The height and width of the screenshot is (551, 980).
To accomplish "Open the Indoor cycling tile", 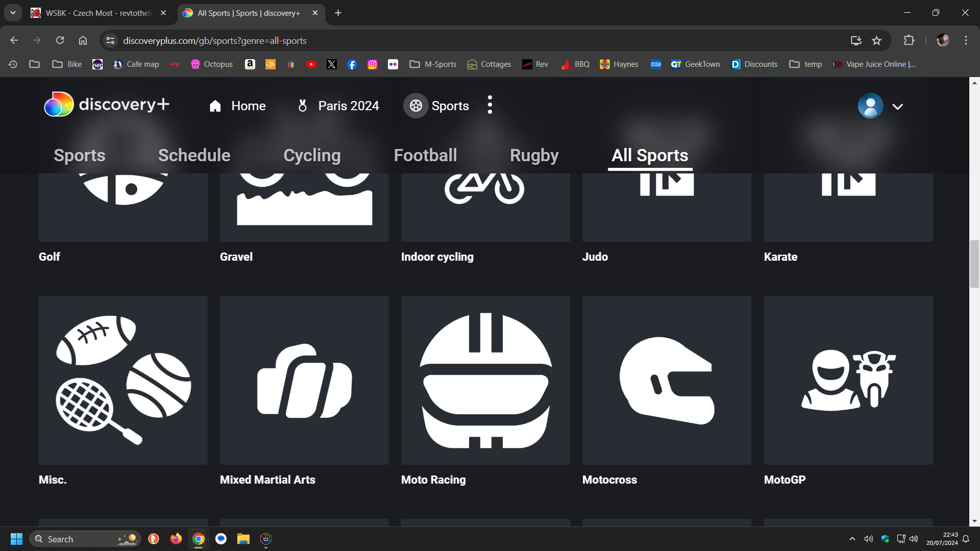I will 485,208.
